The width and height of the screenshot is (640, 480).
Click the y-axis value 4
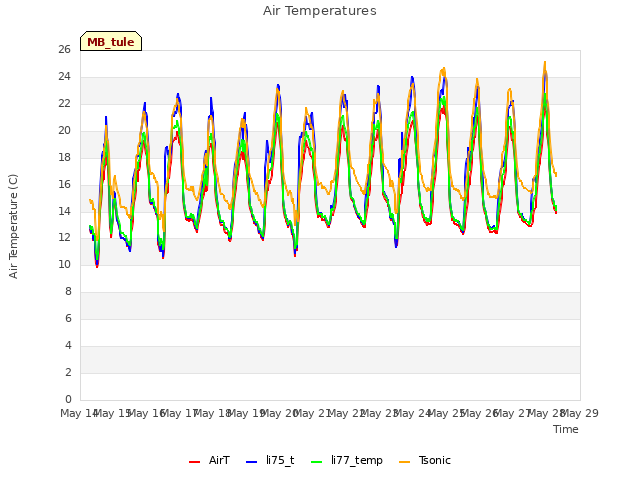click(x=68, y=345)
